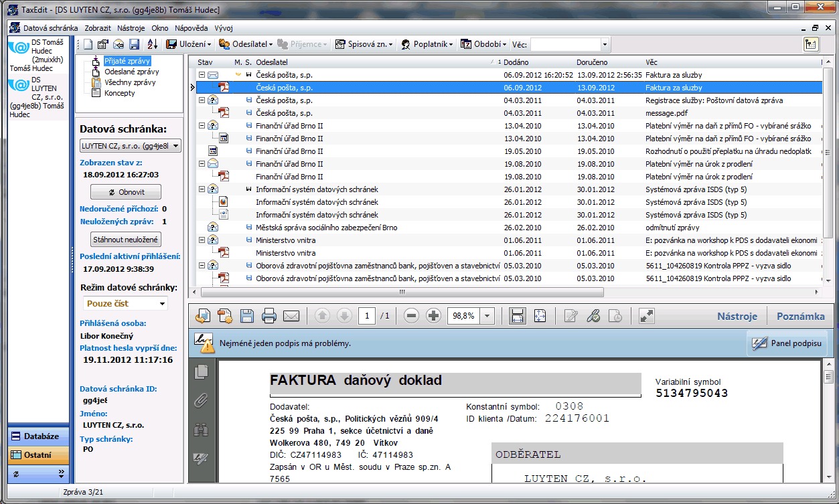The image size is (839, 504).
Task: Select the Všechny zprávy folder
Action: tap(130, 82)
